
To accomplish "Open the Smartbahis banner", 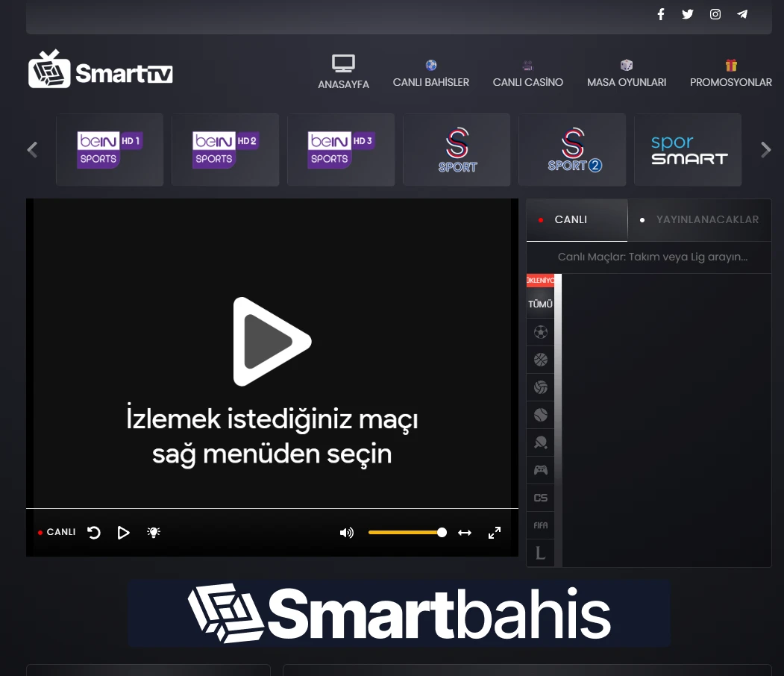I will tap(399, 613).
